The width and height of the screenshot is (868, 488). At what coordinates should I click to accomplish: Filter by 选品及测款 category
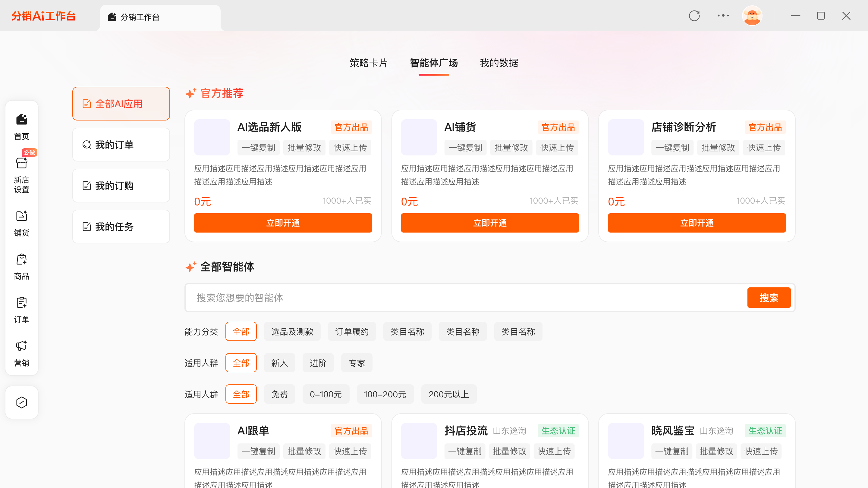tap(292, 332)
